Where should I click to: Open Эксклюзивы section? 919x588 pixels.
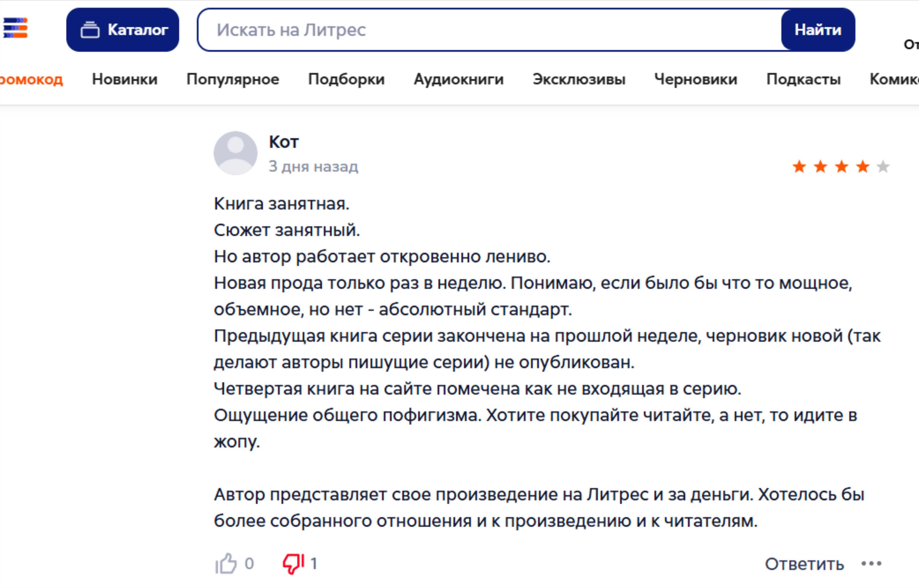[x=579, y=79]
